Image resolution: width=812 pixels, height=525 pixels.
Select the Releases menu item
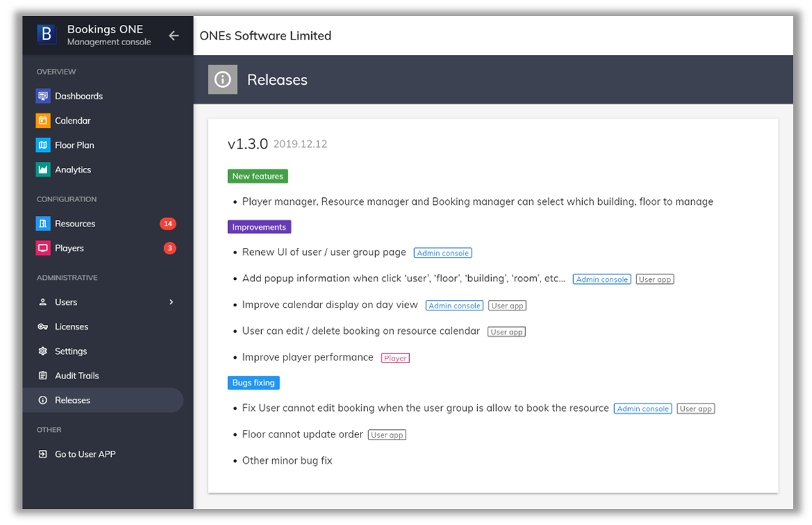72,400
